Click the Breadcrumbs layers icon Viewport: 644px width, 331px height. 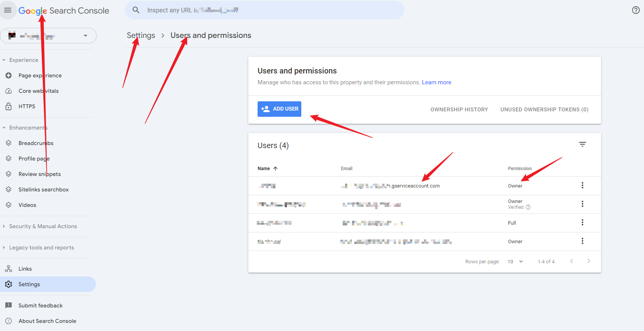coord(9,143)
